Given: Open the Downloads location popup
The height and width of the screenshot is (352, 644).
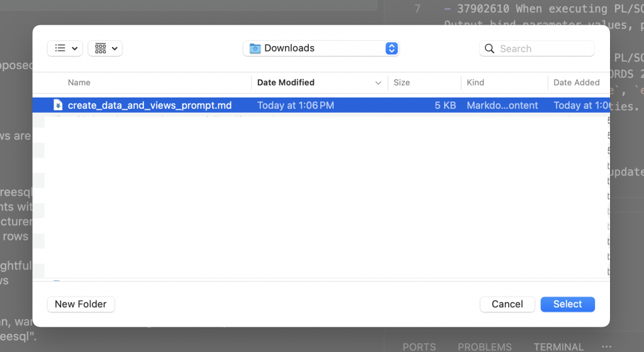Looking at the screenshot, I should (x=321, y=48).
